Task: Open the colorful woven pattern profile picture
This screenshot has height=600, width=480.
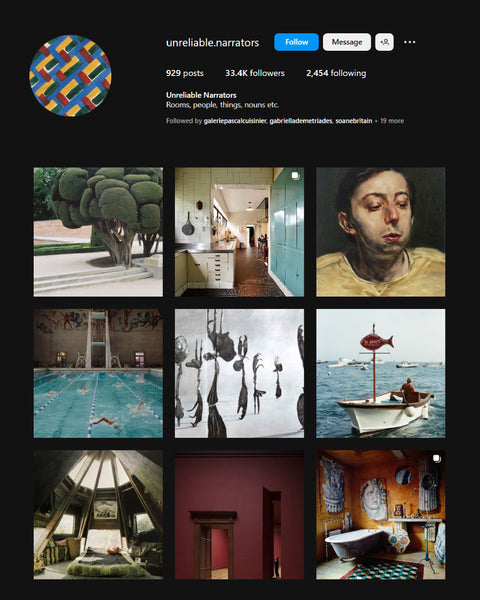Action: pos(70,76)
